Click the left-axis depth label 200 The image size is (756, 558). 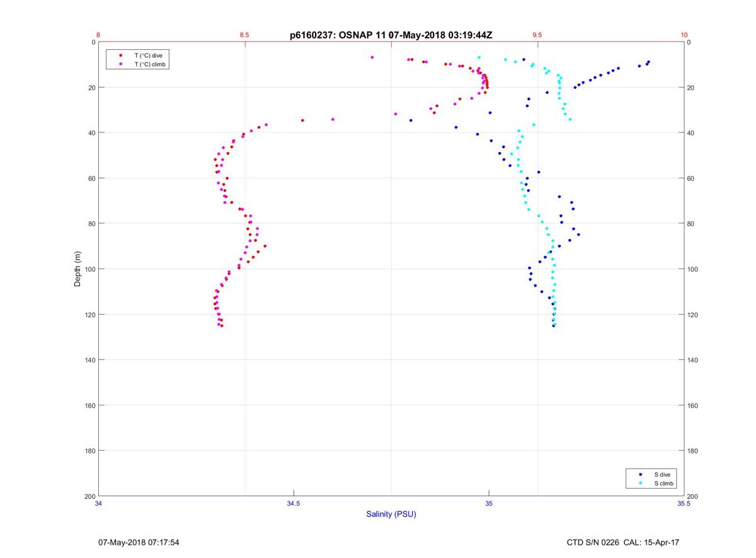point(90,496)
